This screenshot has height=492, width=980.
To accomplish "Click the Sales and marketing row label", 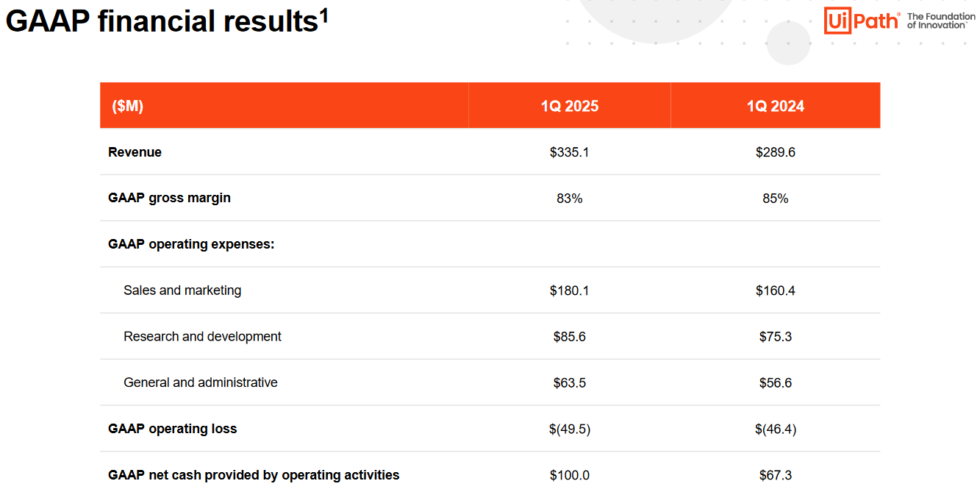I will click(x=182, y=290).
